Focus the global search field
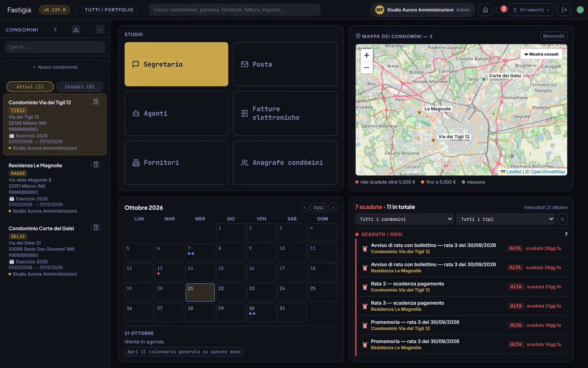The height and width of the screenshot is (368, 588). pyautogui.click(x=234, y=10)
